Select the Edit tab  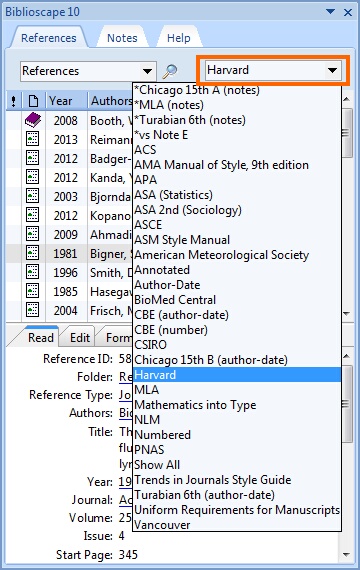coord(80,337)
